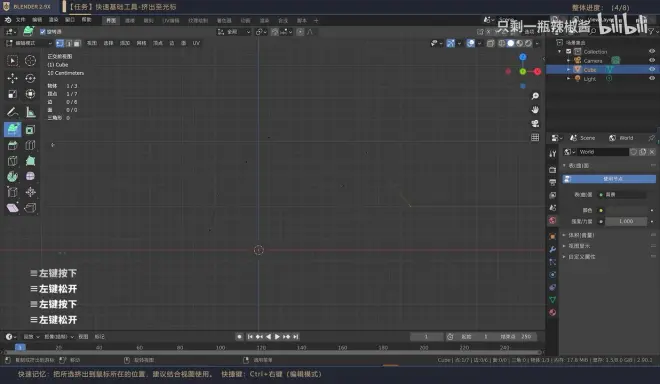Screen dimensions: 660x384
Task: Select the Loop Cut tool
Action: (30, 145)
